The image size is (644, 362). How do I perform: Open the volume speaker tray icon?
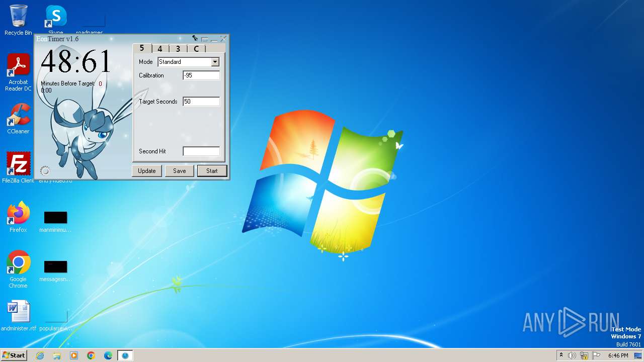[x=572, y=355]
